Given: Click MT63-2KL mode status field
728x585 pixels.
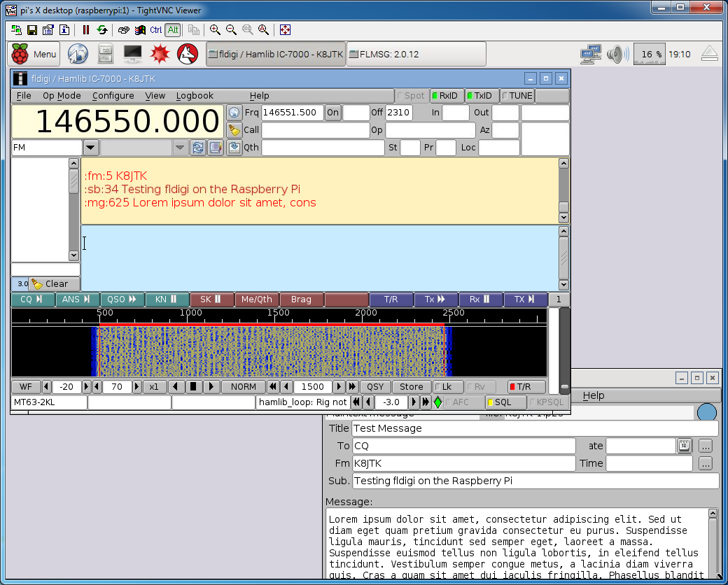Looking at the screenshot, I should click(x=49, y=402).
